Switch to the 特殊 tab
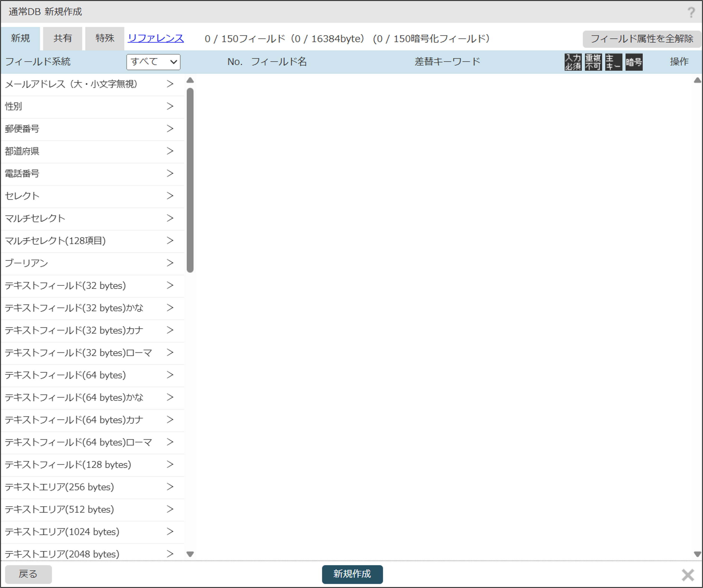This screenshot has width=703, height=588. (x=104, y=39)
